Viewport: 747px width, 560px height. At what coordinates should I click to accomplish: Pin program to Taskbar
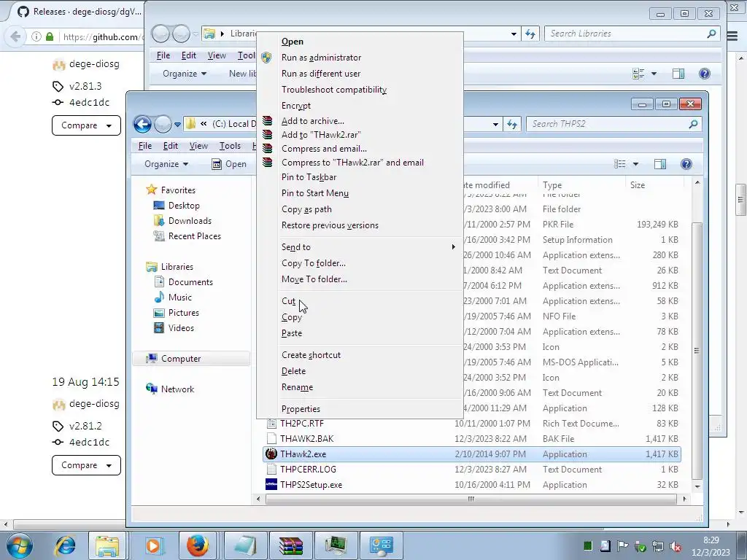click(309, 177)
